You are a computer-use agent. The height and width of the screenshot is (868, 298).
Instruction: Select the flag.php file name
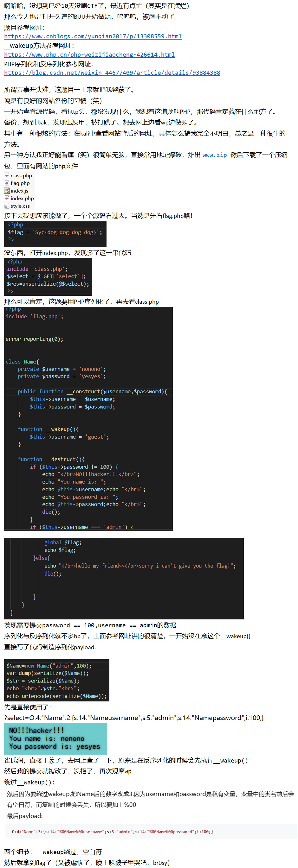[20, 183]
